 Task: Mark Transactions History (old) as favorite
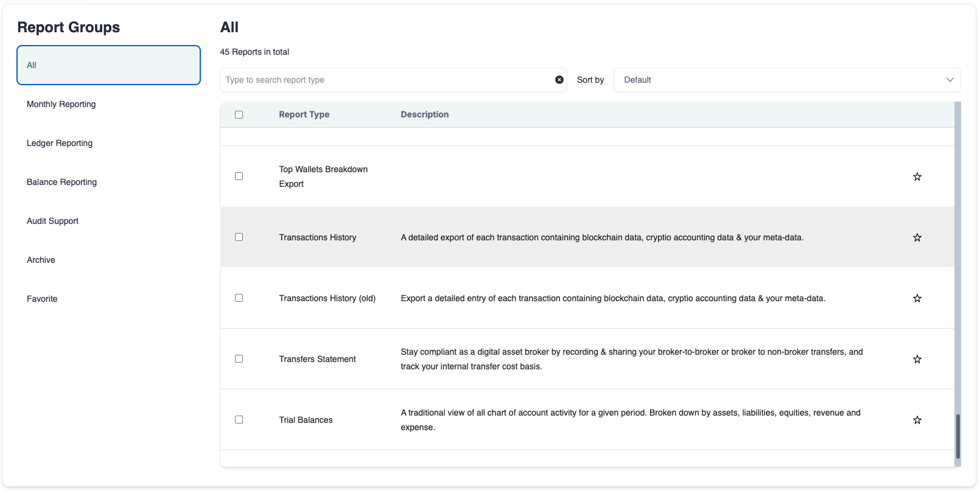917,298
